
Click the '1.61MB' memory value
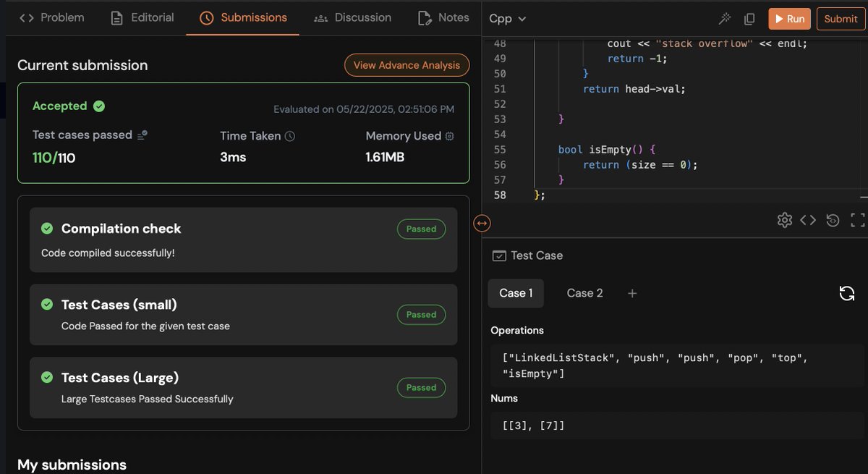point(385,157)
